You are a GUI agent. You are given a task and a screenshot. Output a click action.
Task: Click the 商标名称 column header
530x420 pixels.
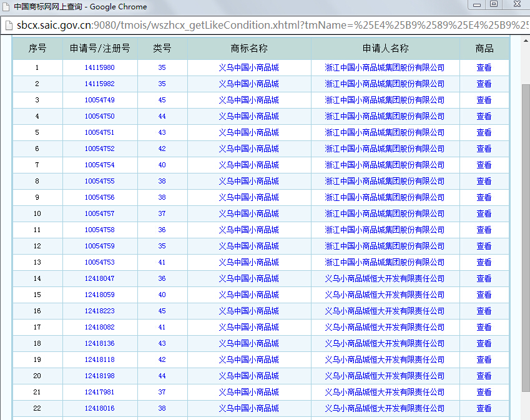pyautogui.click(x=249, y=49)
